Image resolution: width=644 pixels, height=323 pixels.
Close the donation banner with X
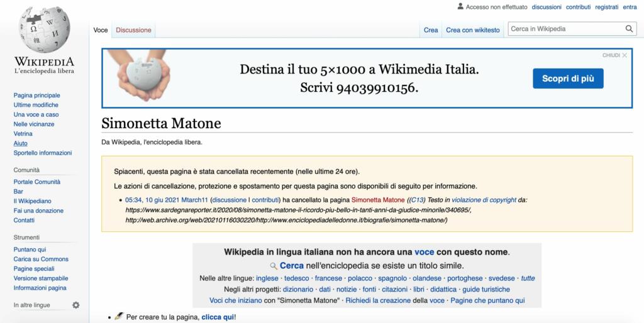click(625, 55)
